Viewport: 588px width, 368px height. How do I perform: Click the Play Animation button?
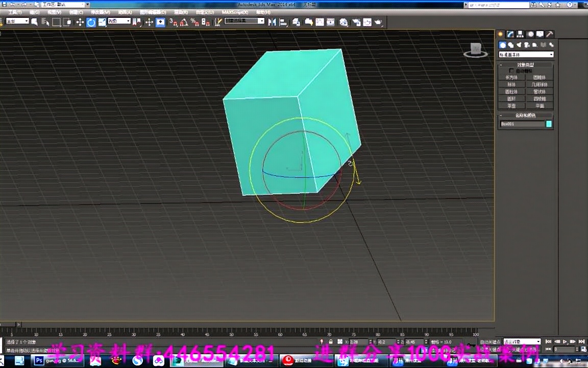[x=565, y=342]
